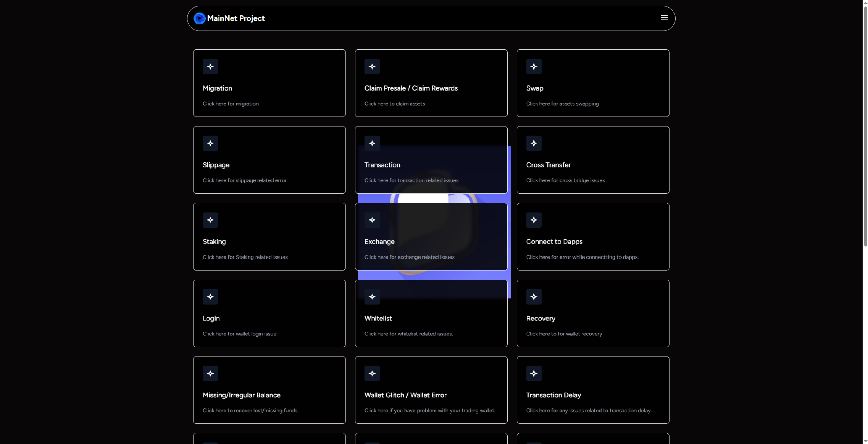Click 'Click here for migration' text
The height and width of the screenshot is (444, 868).
point(231,104)
